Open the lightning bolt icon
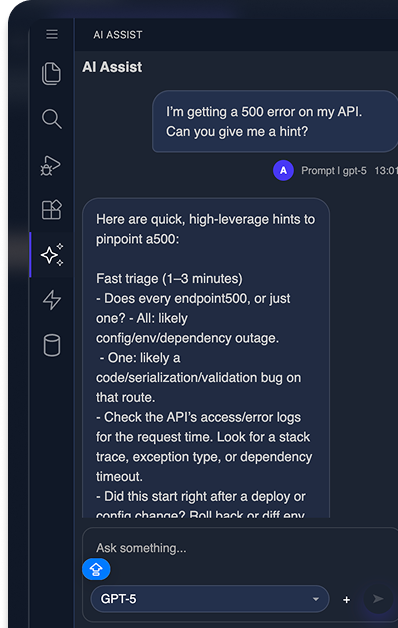This screenshot has width=398, height=628. (52, 300)
